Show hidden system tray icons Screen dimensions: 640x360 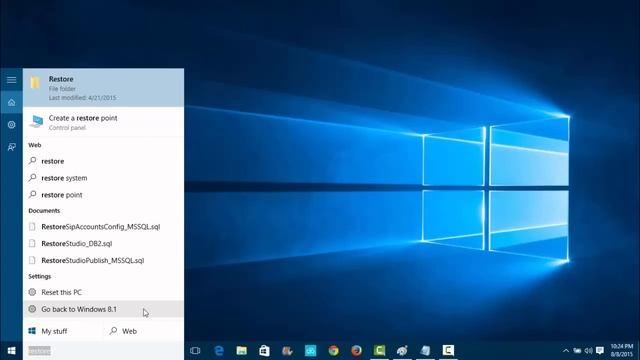point(566,351)
